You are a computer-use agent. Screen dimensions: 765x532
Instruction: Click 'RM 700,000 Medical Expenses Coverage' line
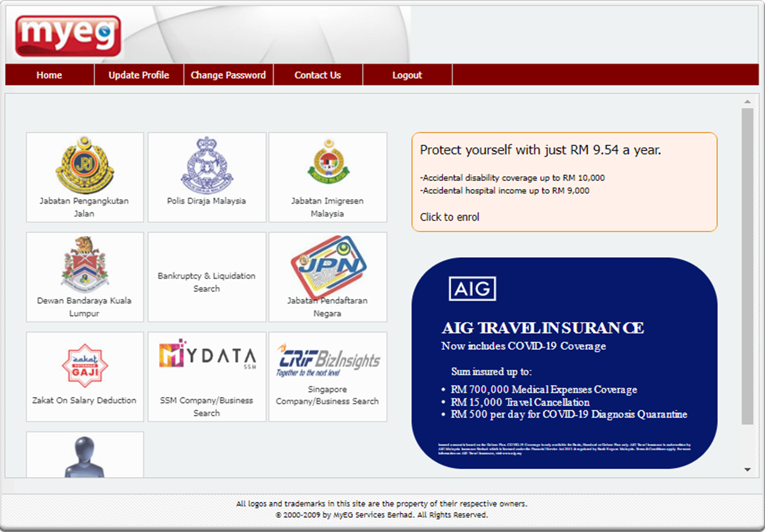point(544,390)
